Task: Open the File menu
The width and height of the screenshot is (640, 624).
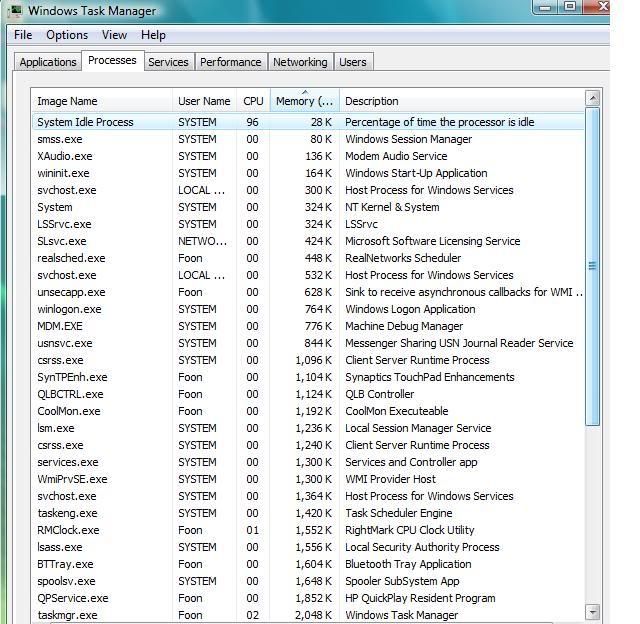Action: point(23,35)
